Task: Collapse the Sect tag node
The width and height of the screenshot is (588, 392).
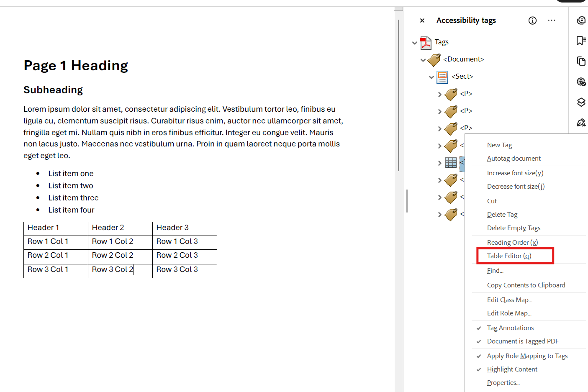Action: tap(431, 77)
